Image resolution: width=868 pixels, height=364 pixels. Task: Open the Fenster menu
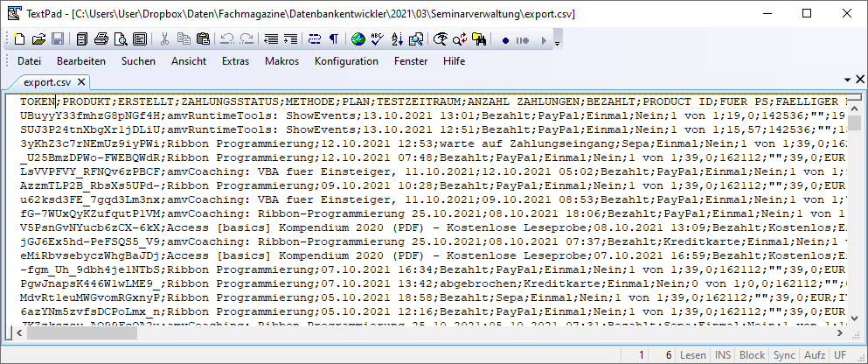point(411,61)
